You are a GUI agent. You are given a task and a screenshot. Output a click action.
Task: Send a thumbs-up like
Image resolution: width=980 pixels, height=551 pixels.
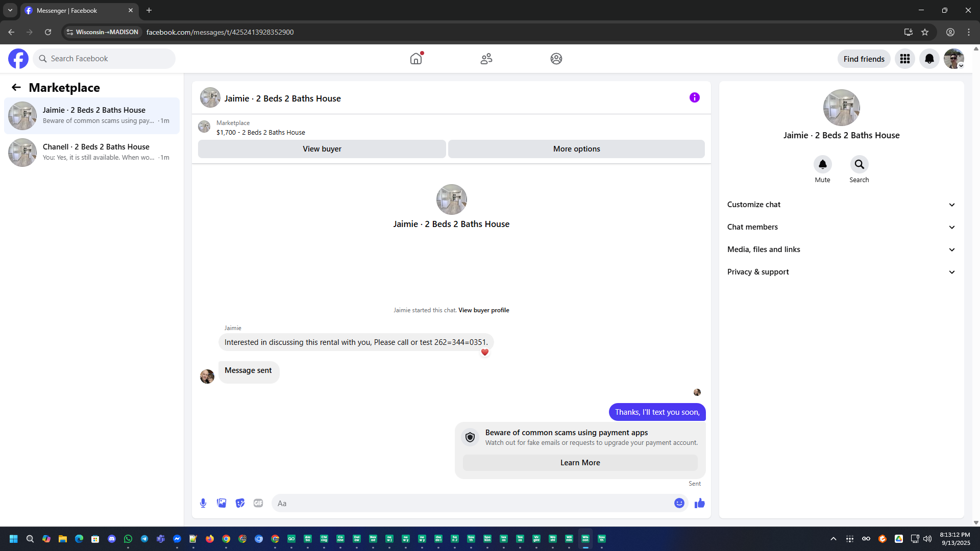699,503
